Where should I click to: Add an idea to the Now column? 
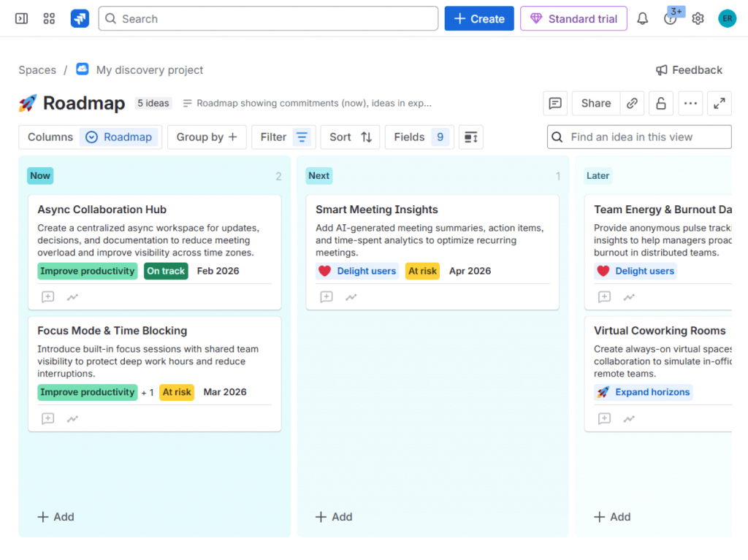[x=56, y=517]
